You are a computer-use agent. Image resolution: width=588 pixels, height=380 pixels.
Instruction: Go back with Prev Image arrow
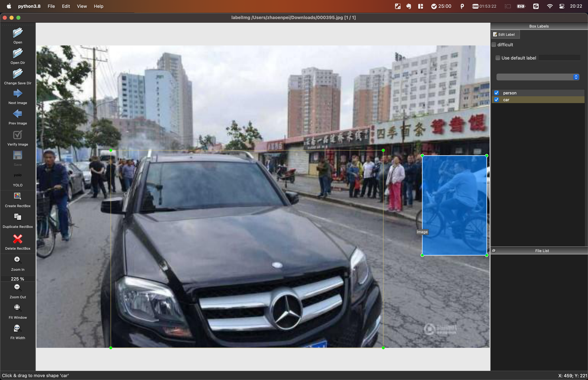click(18, 114)
